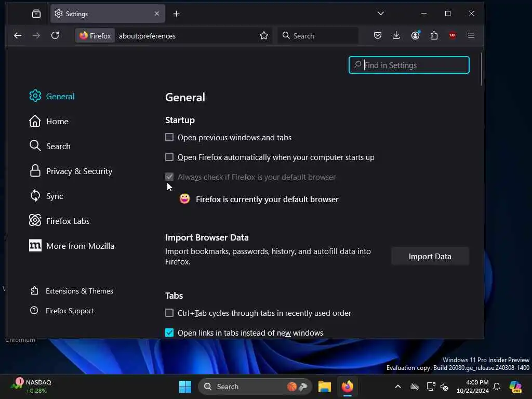
Task: Click the Firefox identity badge in address bar
Action: click(x=95, y=36)
